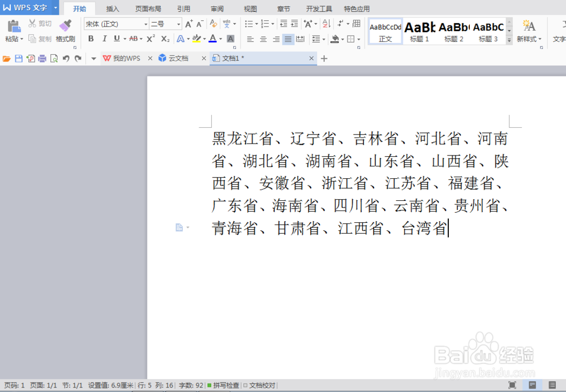
Task: Add a new document tab with plus
Action: tap(324, 58)
